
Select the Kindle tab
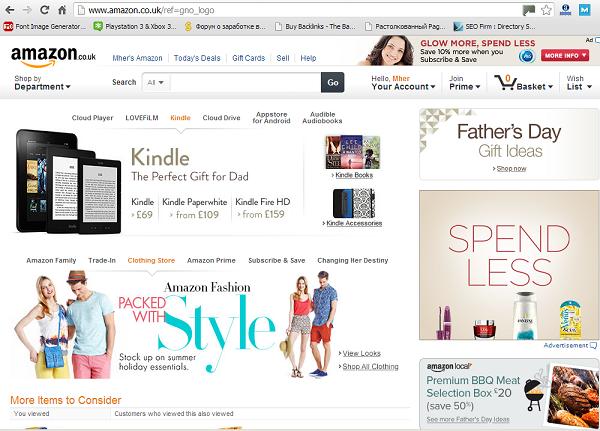[x=180, y=118]
